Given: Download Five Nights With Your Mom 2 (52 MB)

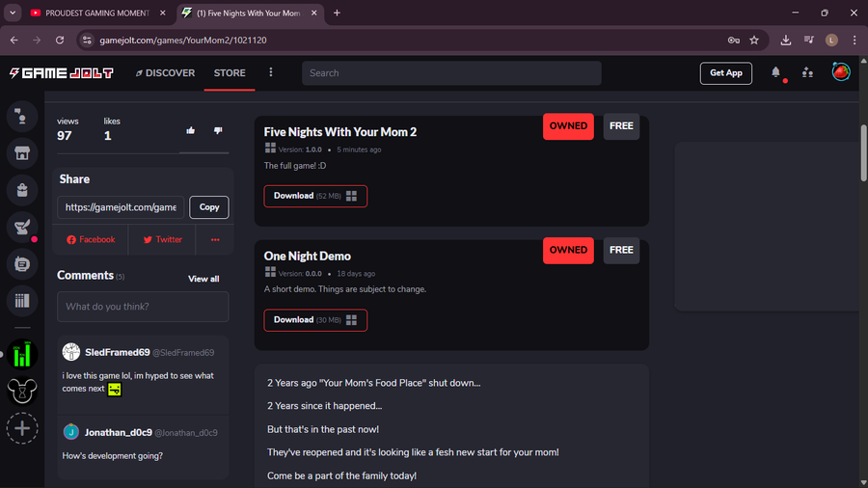Looking at the screenshot, I should tap(315, 196).
